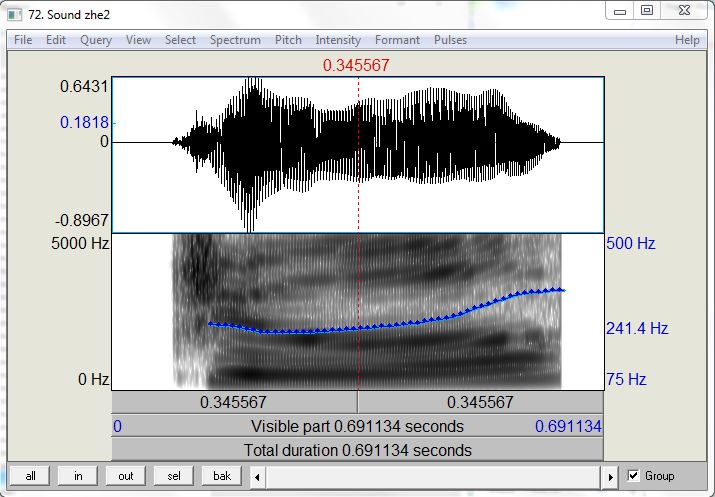Screen dimensions: 715x497
Task: Toggle the Group checkbox
Action: [633, 476]
